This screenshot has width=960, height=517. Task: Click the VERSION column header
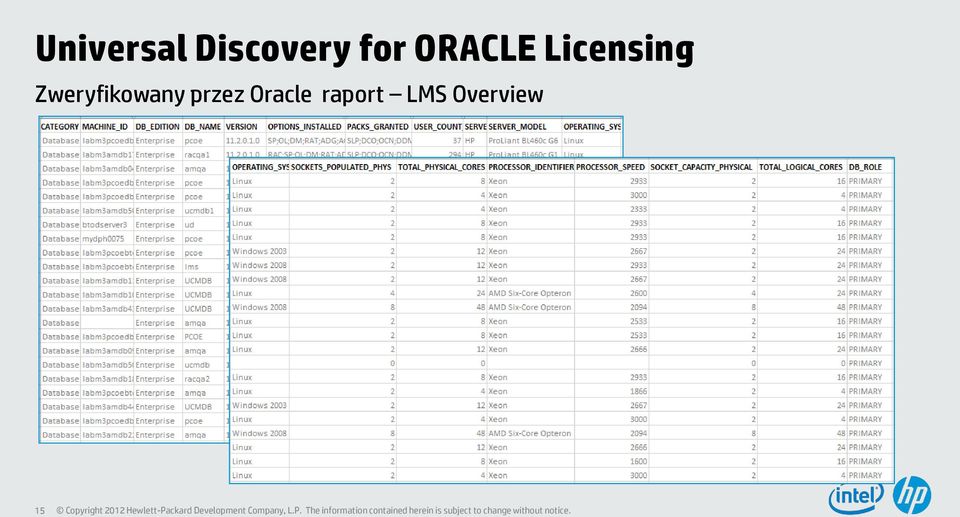242,127
